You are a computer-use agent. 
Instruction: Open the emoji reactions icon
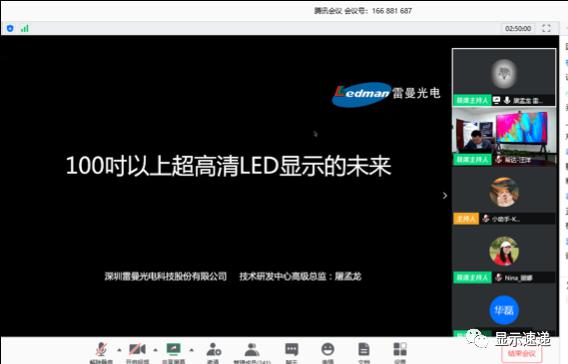tap(327, 350)
